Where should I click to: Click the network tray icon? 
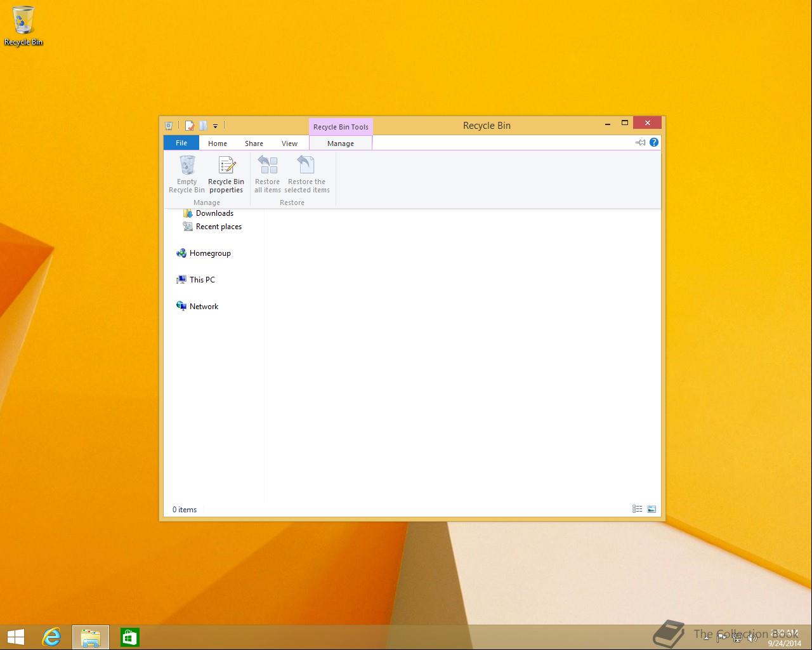[737, 638]
